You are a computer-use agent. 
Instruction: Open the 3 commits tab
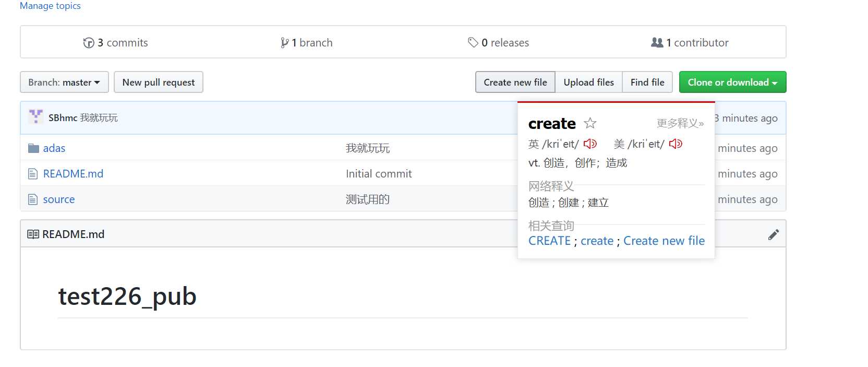tap(116, 43)
